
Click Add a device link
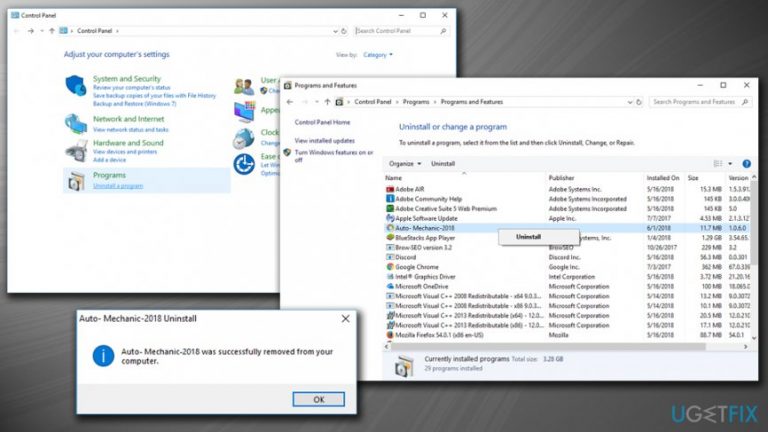point(109,160)
